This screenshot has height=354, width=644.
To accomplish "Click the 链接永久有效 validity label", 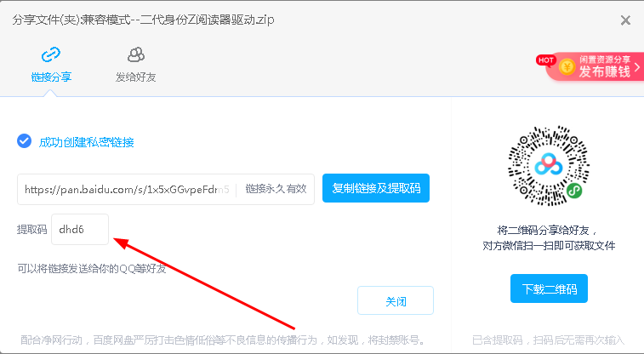I will pyautogui.click(x=276, y=189).
